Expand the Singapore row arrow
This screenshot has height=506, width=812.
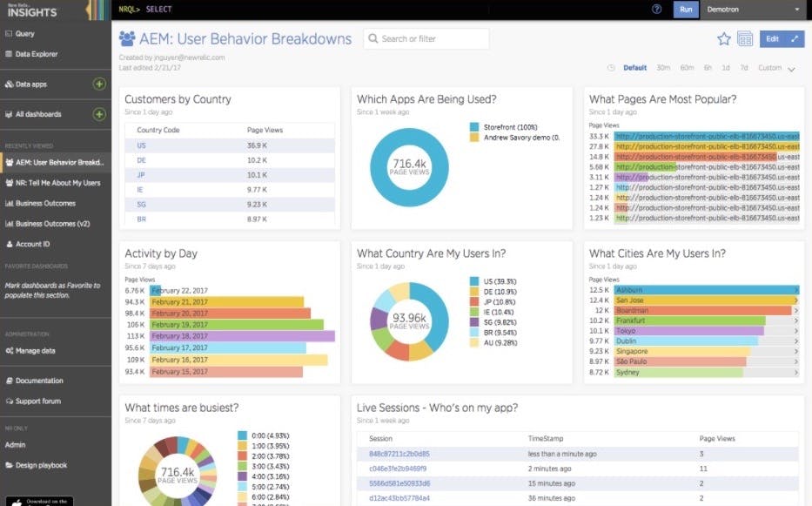(x=796, y=352)
